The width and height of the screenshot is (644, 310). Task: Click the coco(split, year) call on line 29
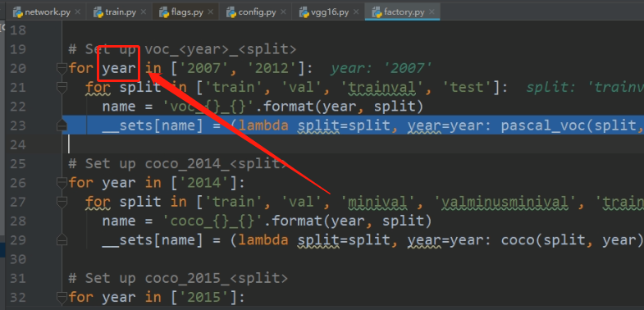572,240
